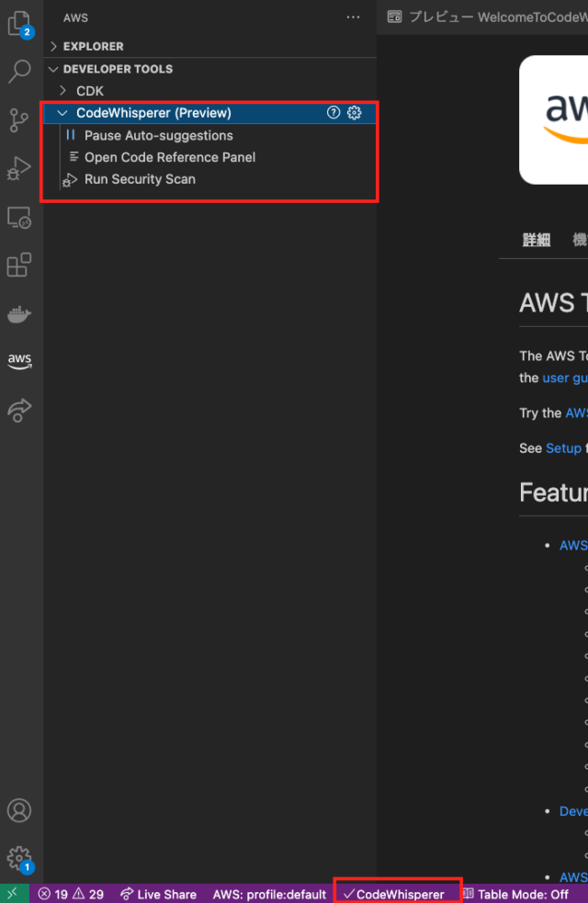Open the Search view in activity bar
588x903 pixels.
click(19, 72)
